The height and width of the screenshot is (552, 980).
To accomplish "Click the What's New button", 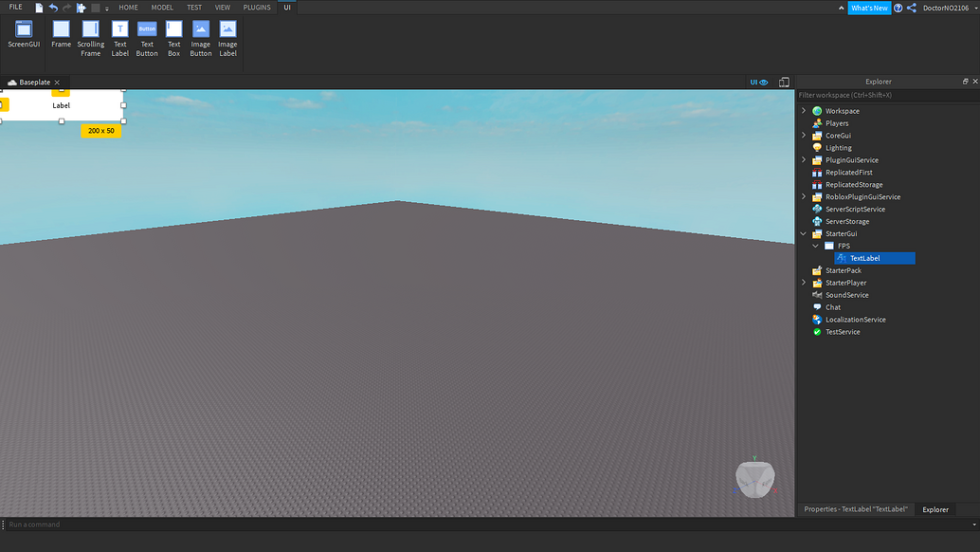I will (x=869, y=7).
